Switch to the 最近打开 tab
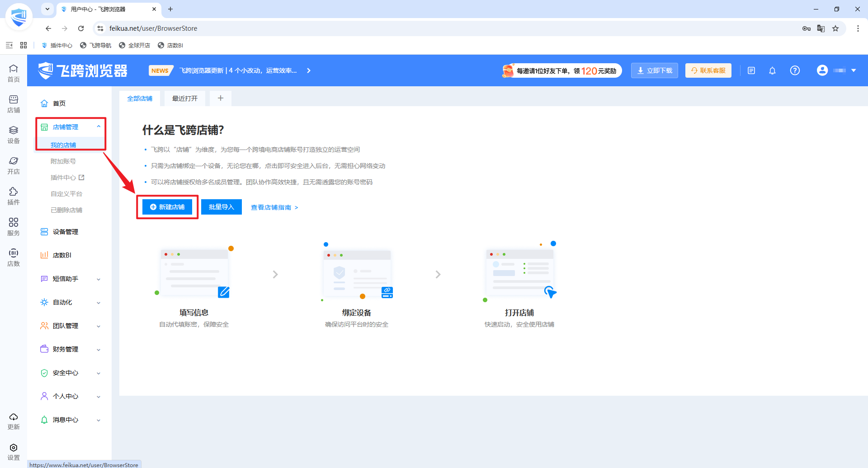 pyautogui.click(x=185, y=98)
